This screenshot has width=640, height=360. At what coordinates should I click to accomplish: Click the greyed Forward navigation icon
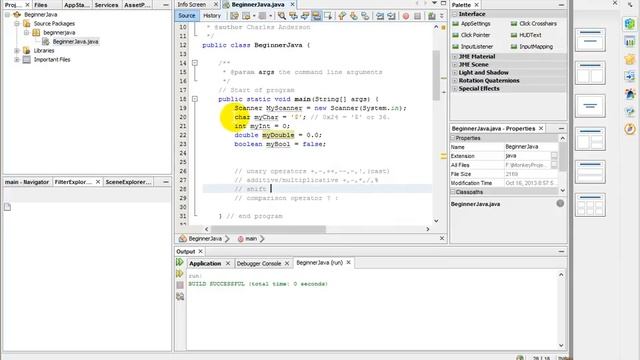[x=262, y=16]
